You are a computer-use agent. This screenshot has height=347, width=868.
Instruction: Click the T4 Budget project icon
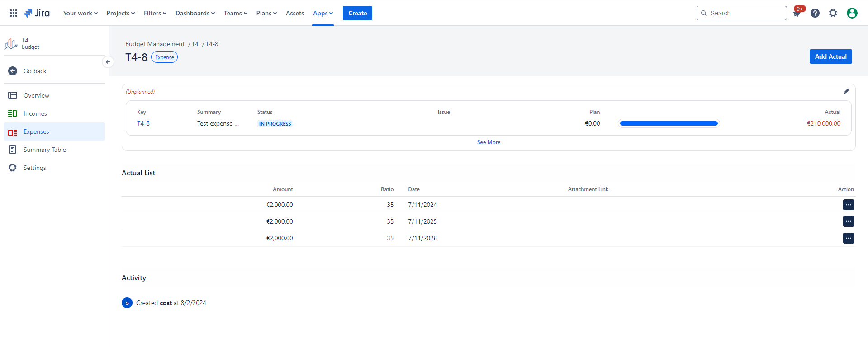point(11,43)
